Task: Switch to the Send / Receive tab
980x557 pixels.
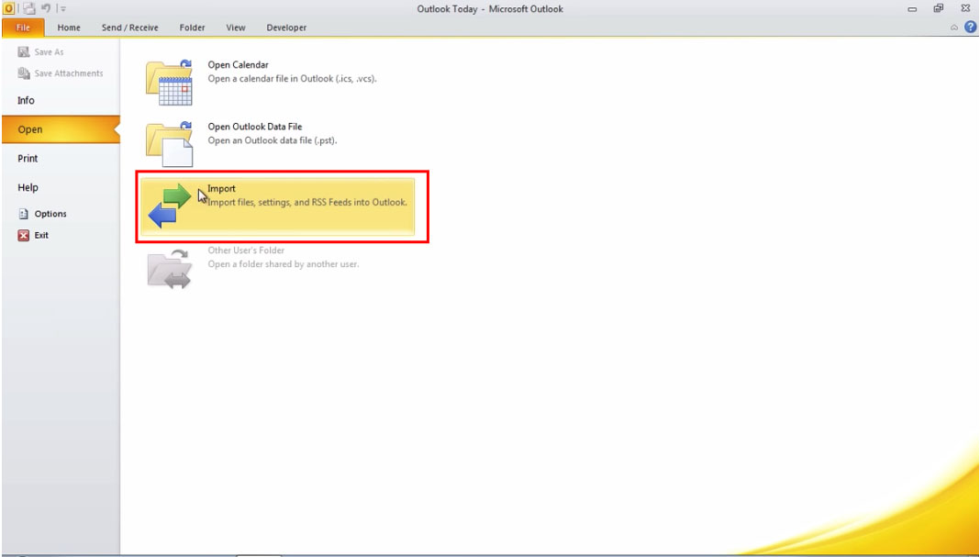Action: point(130,28)
